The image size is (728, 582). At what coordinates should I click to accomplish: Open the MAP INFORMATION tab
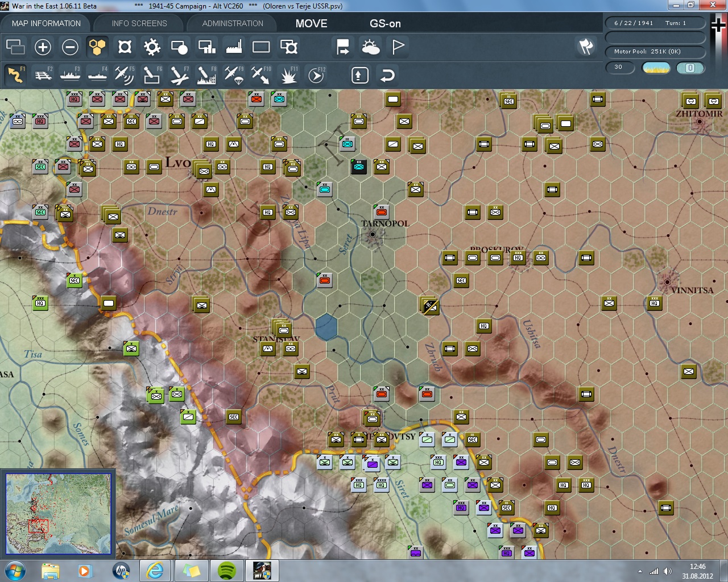(46, 23)
